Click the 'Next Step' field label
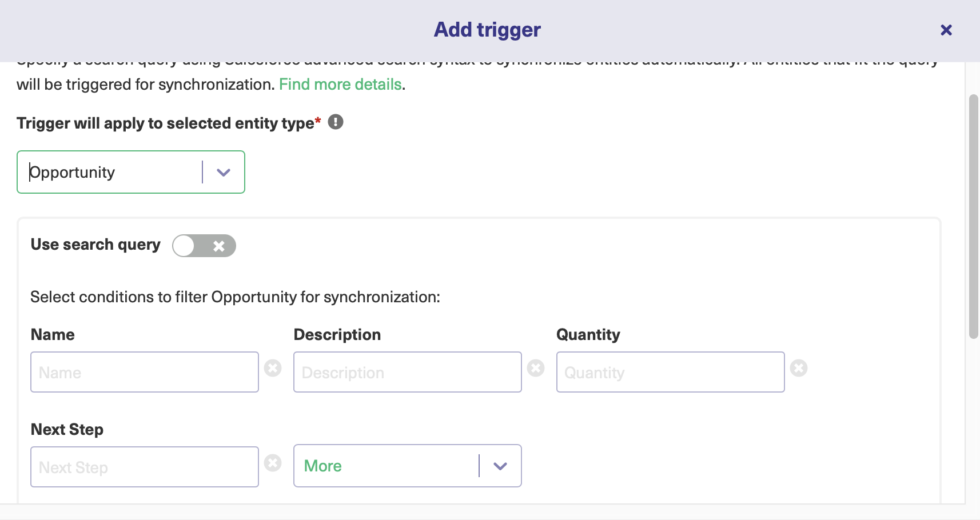This screenshot has width=980, height=520. [67, 430]
